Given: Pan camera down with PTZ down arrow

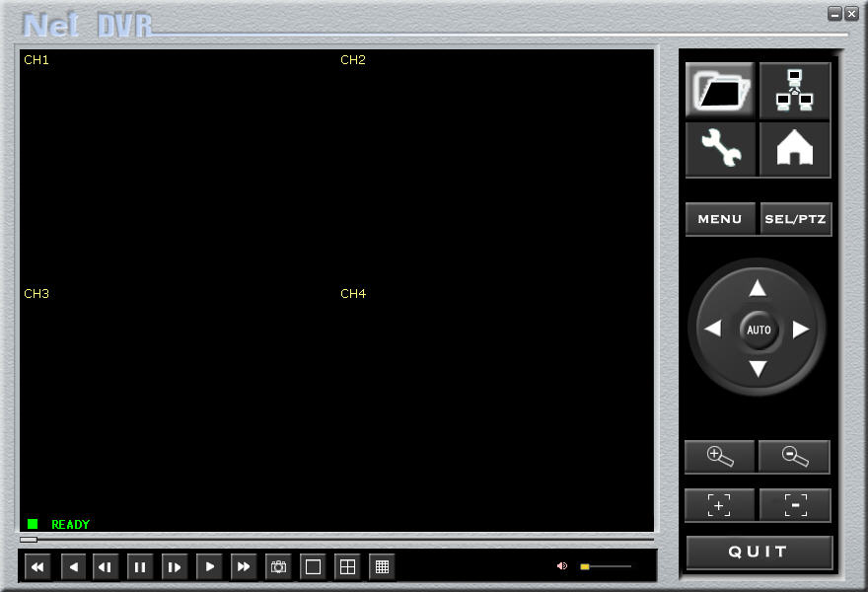Looking at the screenshot, I should tap(758, 369).
